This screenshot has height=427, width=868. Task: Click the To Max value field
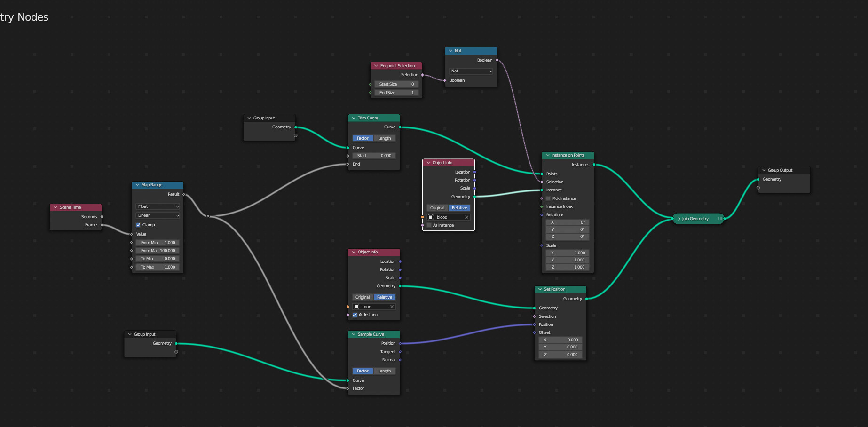click(158, 267)
